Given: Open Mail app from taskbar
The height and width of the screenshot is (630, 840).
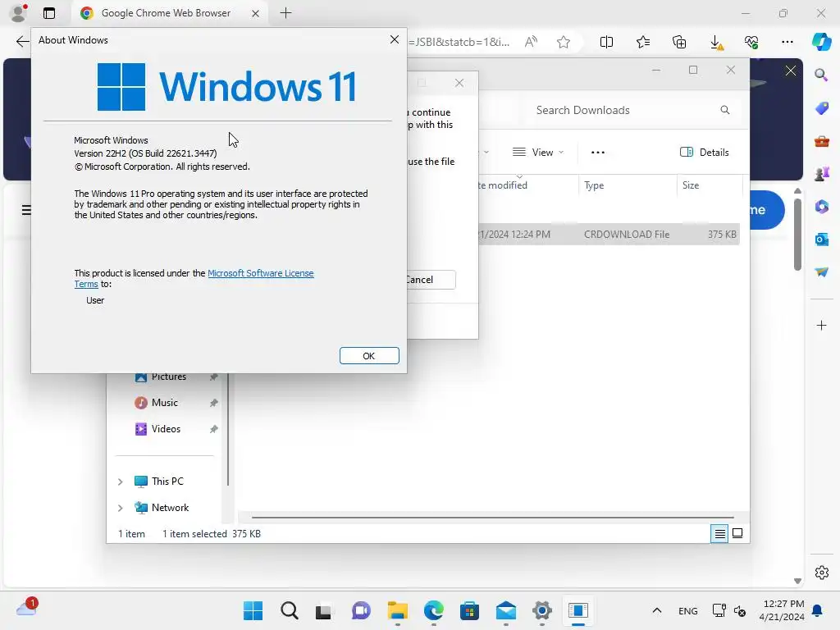Looking at the screenshot, I should click(x=505, y=610).
